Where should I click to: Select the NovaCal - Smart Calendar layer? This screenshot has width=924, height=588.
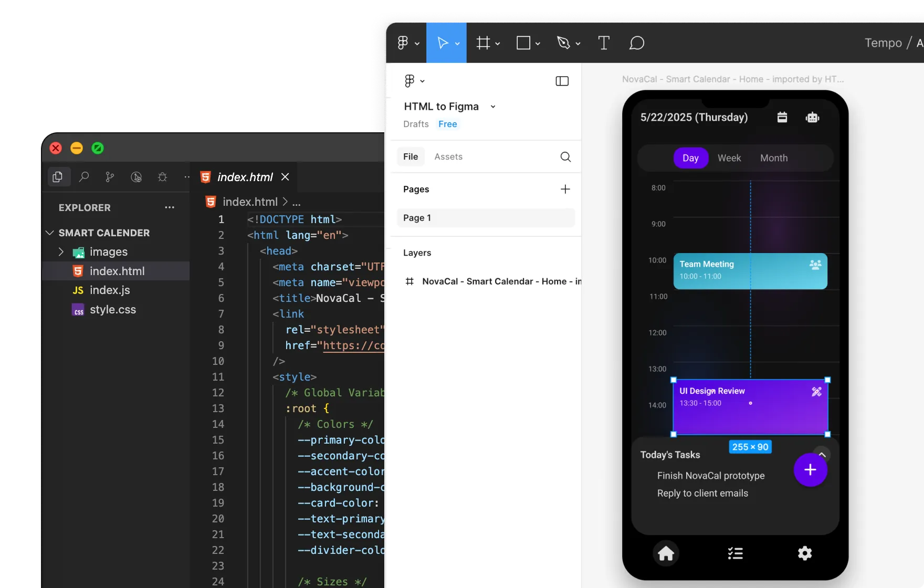tap(492, 281)
